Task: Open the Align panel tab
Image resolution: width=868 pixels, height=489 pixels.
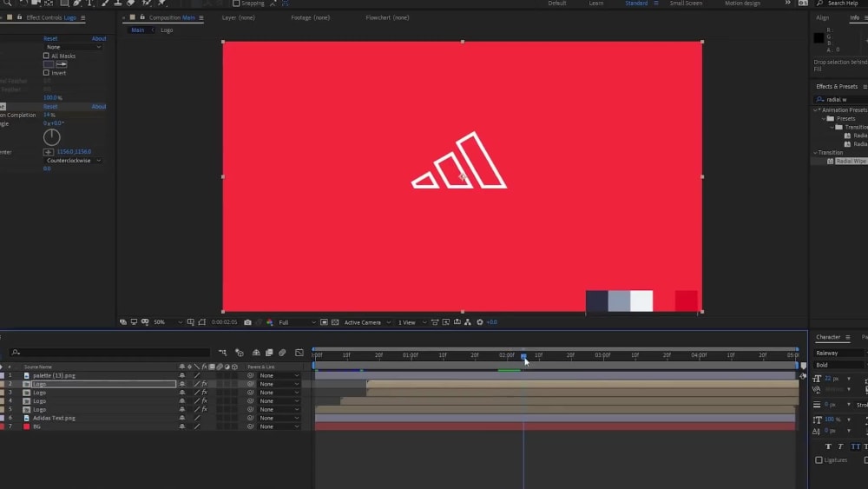Action: (x=823, y=17)
